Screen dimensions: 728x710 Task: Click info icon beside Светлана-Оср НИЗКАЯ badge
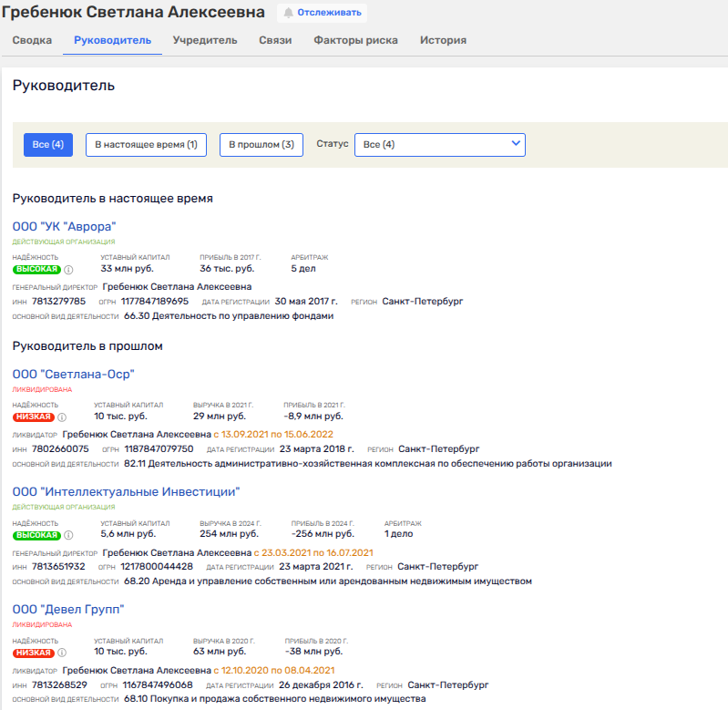62,417
